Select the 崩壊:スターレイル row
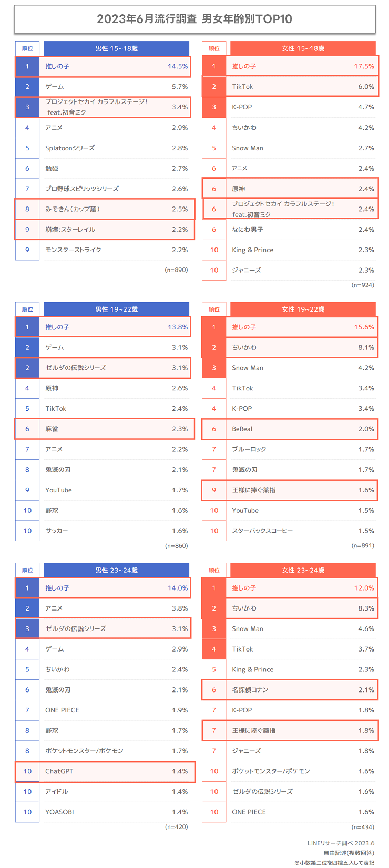 tap(105, 230)
